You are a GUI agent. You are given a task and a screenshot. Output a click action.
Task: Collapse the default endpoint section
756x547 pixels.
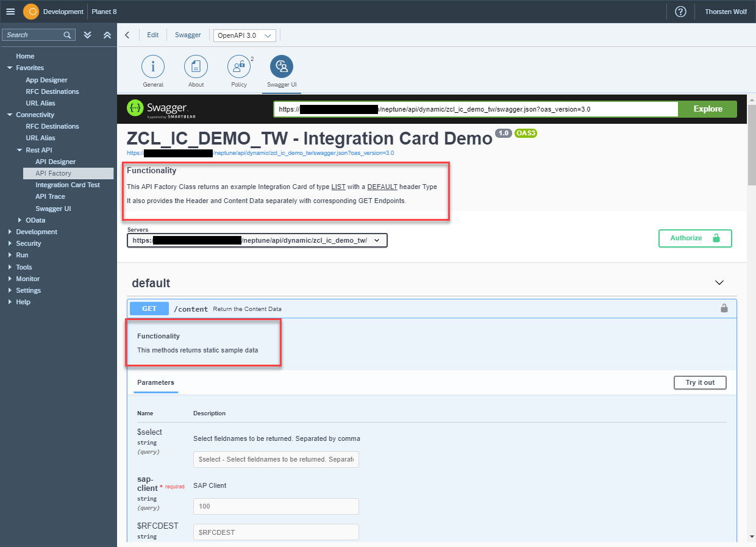[x=719, y=283]
